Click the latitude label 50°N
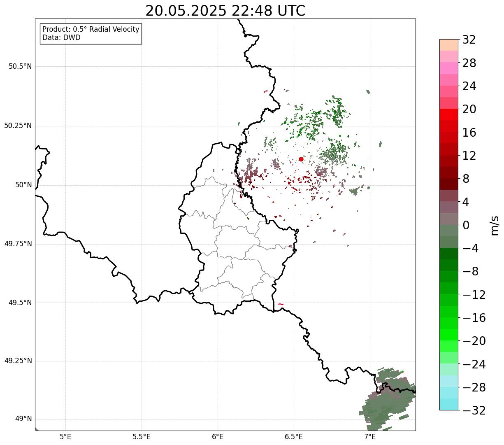 (x=23, y=185)
